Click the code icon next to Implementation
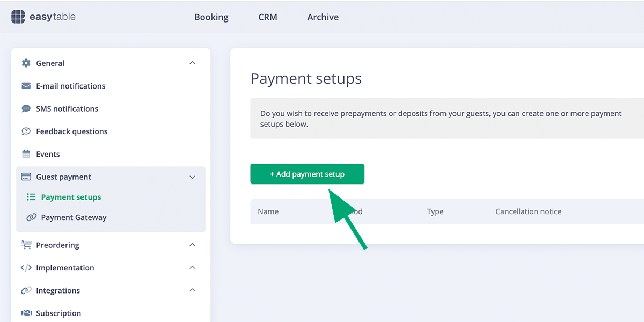 click(x=25, y=267)
